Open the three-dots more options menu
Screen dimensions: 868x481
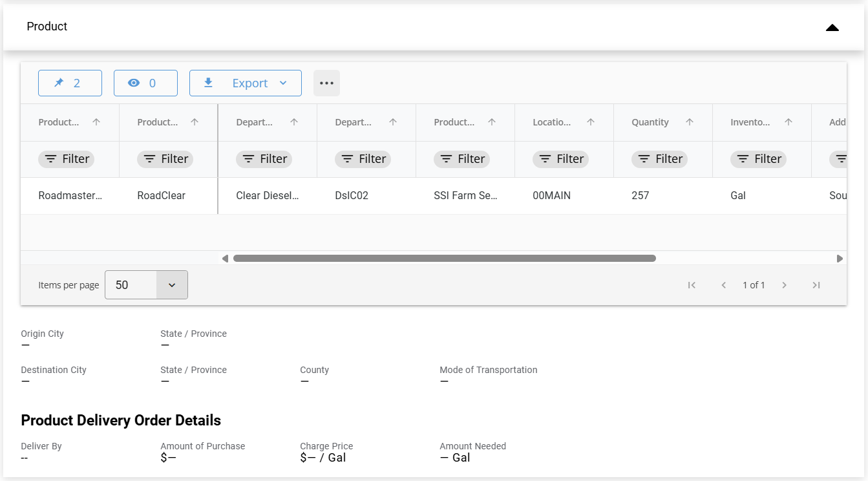(x=326, y=83)
